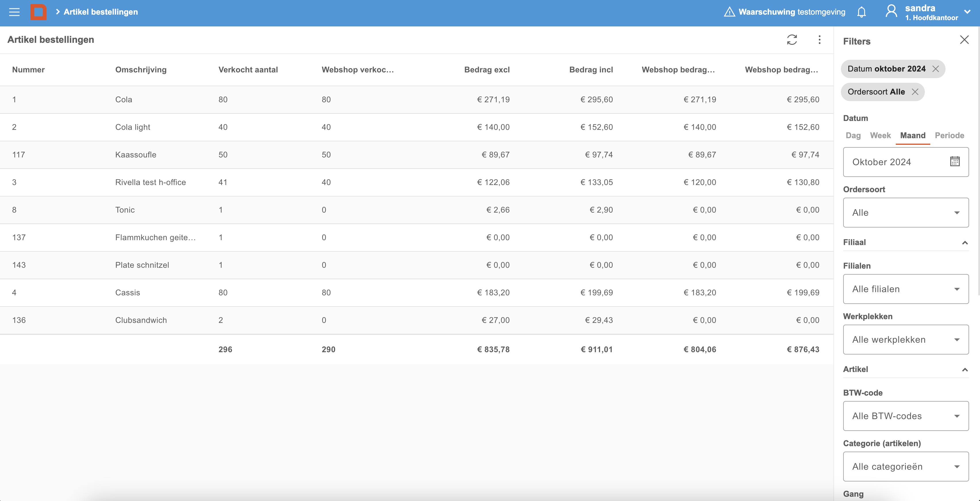Close the Filters panel
Image resolution: width=980 pixels, height=501 pixels.
(x=964, y=40)
